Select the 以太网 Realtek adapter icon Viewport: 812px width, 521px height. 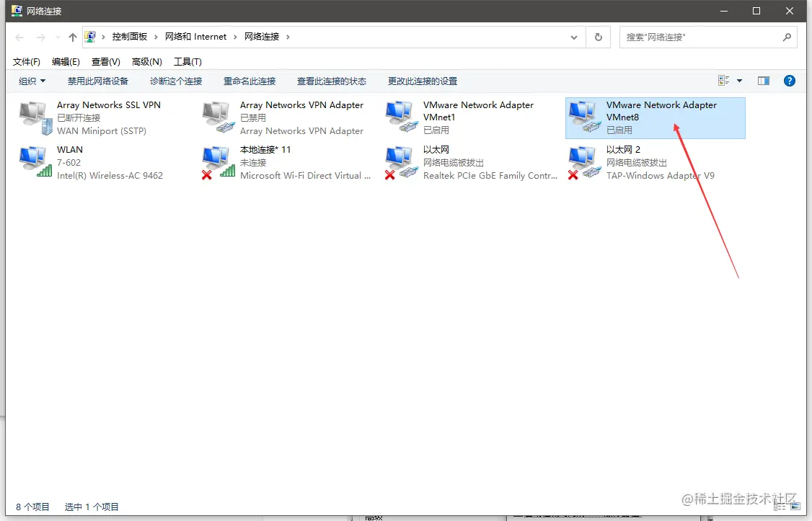pyautogui.click(x=402, y=162)
